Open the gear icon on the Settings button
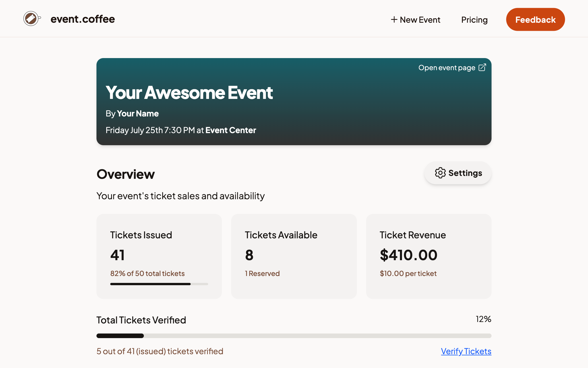Image resolution: width=588 pixels, height=368 pixels. [x=440, y=173]
